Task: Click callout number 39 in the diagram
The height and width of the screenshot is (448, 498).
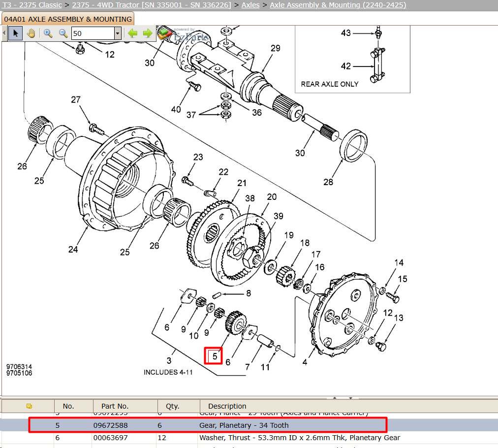Action: click(x=278, y=216)
